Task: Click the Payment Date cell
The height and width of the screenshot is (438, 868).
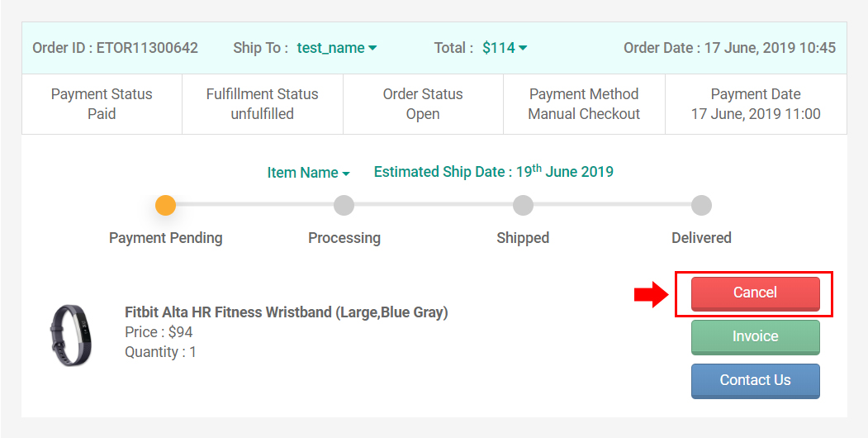Action: (x=756, y=104)
